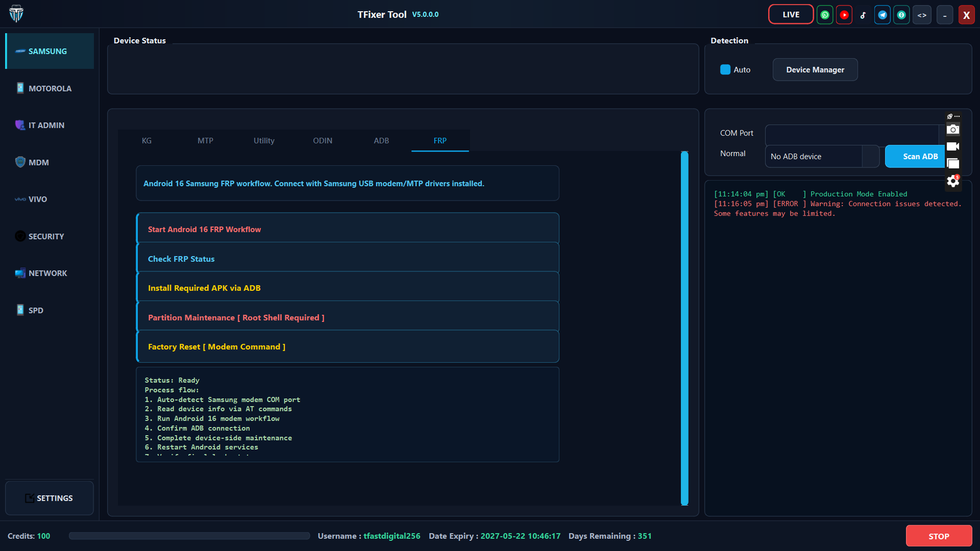
Task: Open SETTINGS at the sidebar bottom
Action: coord(50,498)
